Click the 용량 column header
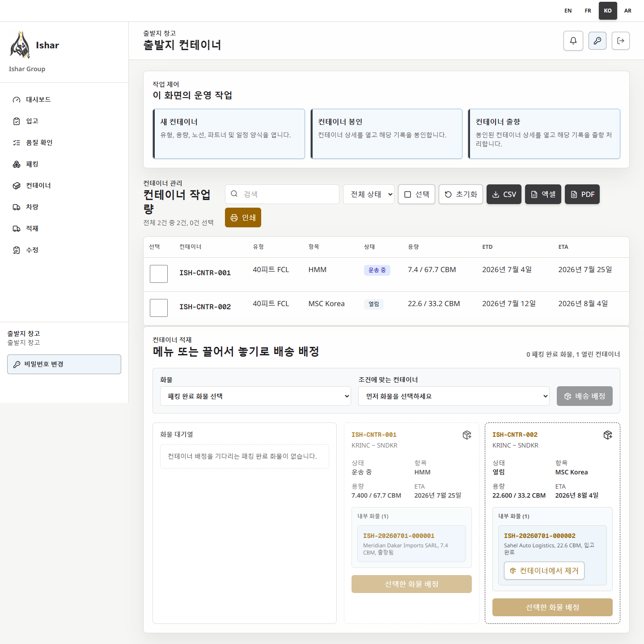This screenshot has width=644, height=644. 413,247
